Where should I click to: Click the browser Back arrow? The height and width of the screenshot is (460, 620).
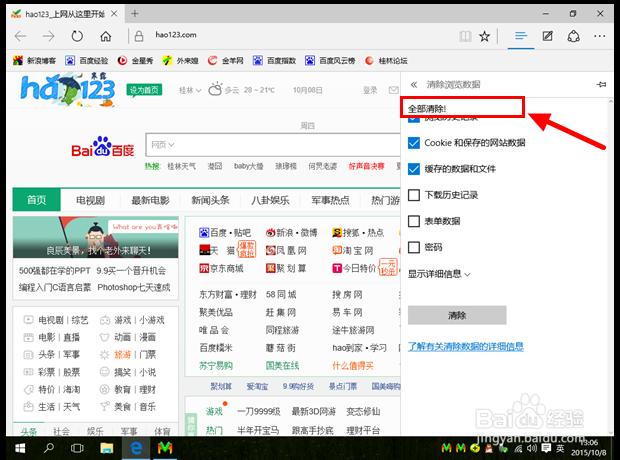(21, 36)
